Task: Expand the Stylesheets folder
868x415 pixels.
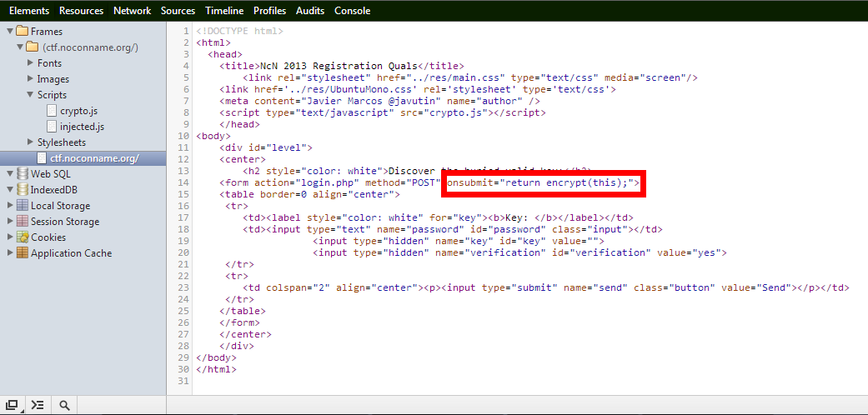Action: click(31, 142)
